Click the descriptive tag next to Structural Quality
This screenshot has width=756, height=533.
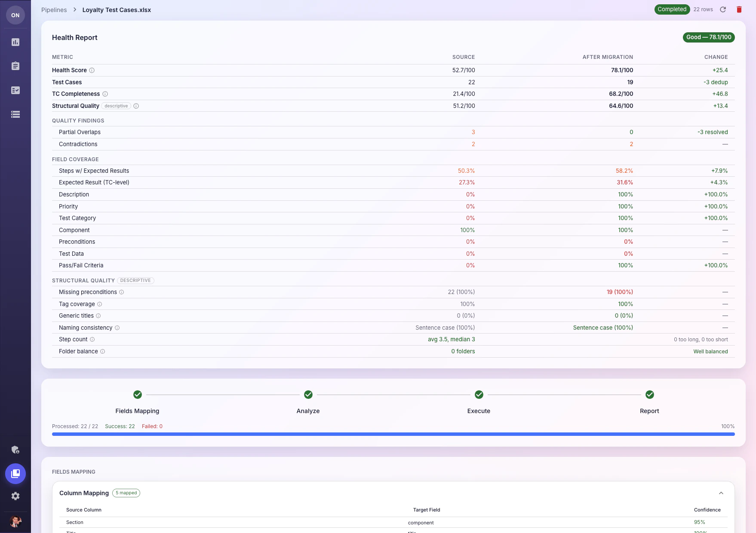click(116, 106)
